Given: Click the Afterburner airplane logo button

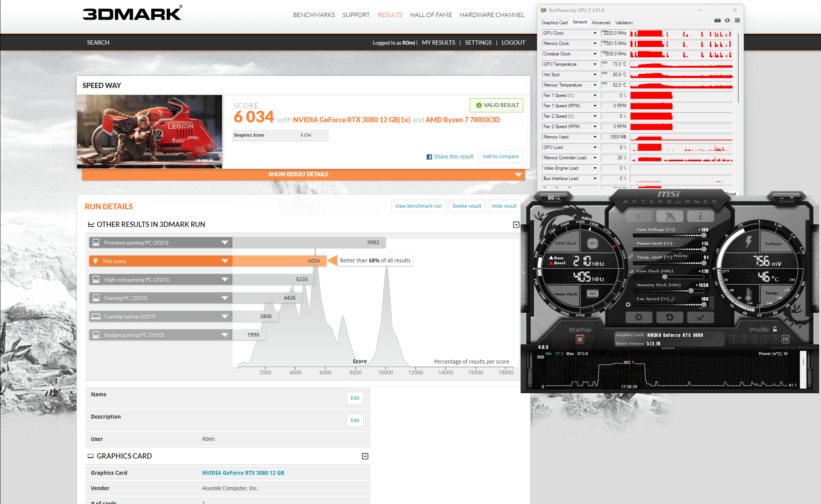Looking at the screenshot, I should coord(670,216).
